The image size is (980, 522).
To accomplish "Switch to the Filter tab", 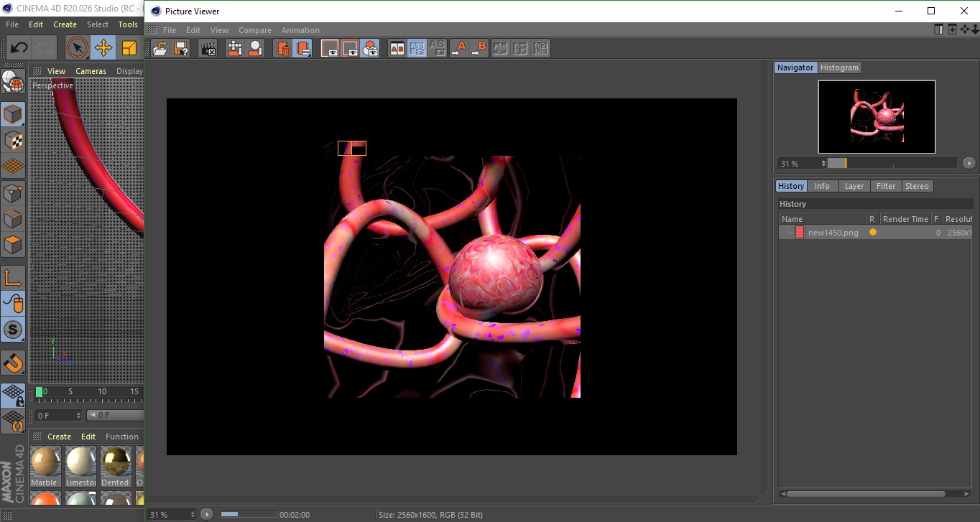I will tap(886, 186).
